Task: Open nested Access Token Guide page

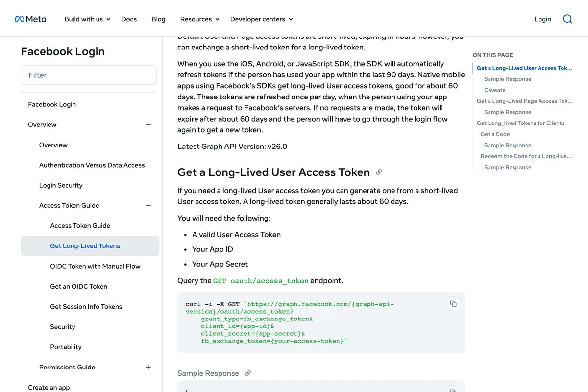Action: click(80, 226)
